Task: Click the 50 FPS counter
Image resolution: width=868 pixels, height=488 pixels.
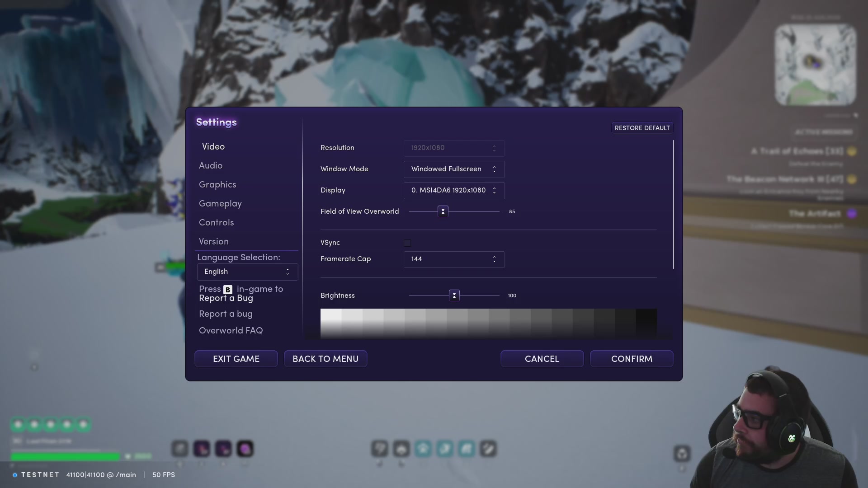Action: pyautogui.click(x=164, y=475)
